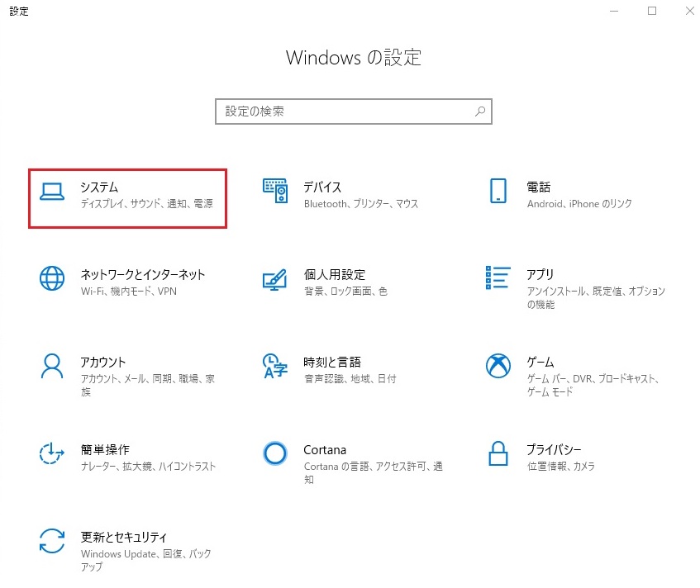Click the text 音声認識、地域、日付
This screenshot has height=588, width=700.
pos(350,378)
